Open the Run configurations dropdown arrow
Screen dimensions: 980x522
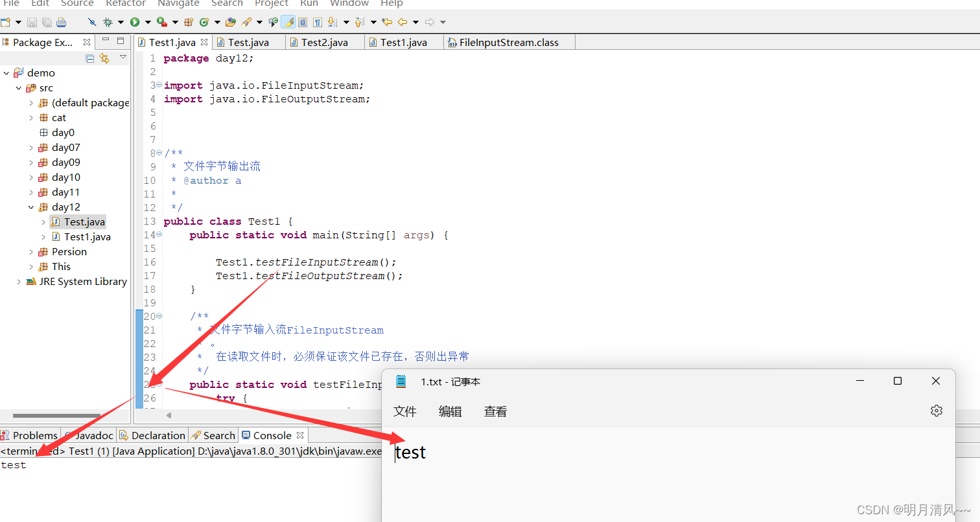click(x=148, y=22)
